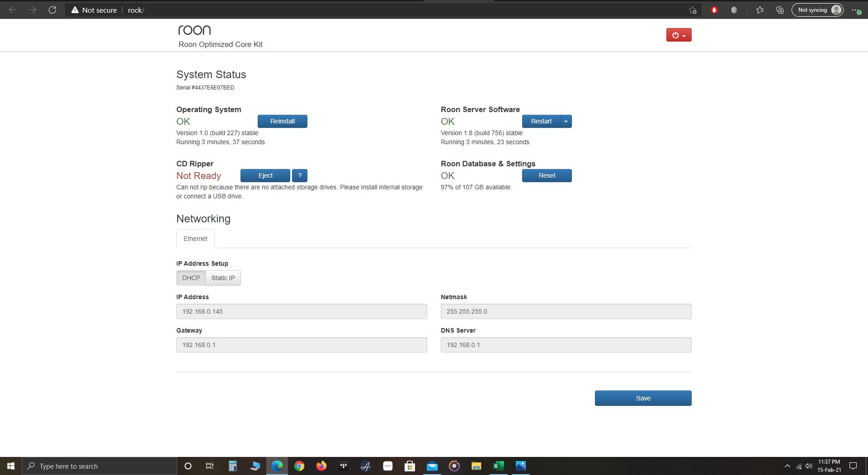Open Task View on the taskbar
Image resolution: width=868 pixels, height=475 pixels.
tap(210, 466)
